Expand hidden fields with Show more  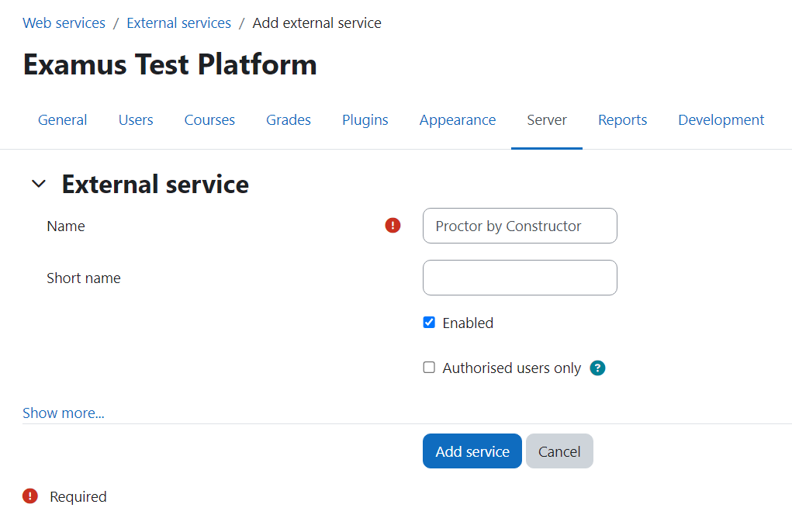[64, 413]
